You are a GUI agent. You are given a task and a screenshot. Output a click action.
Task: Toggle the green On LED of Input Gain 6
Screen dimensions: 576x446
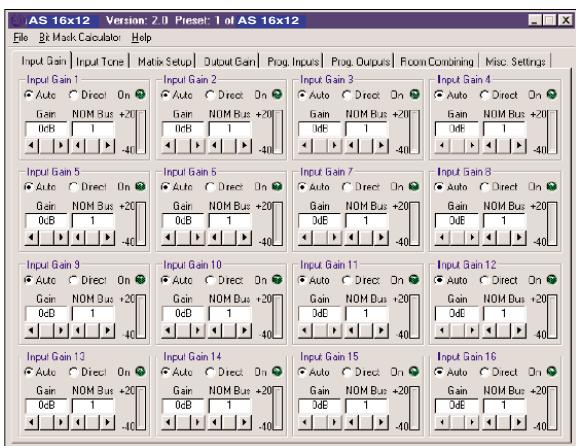(x=277, y=187)
